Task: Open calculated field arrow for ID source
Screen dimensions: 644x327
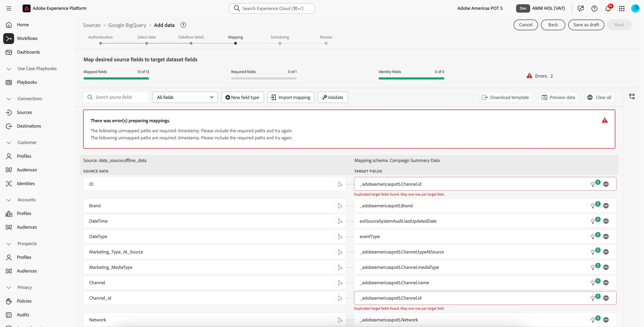Action: pos(340,184)
